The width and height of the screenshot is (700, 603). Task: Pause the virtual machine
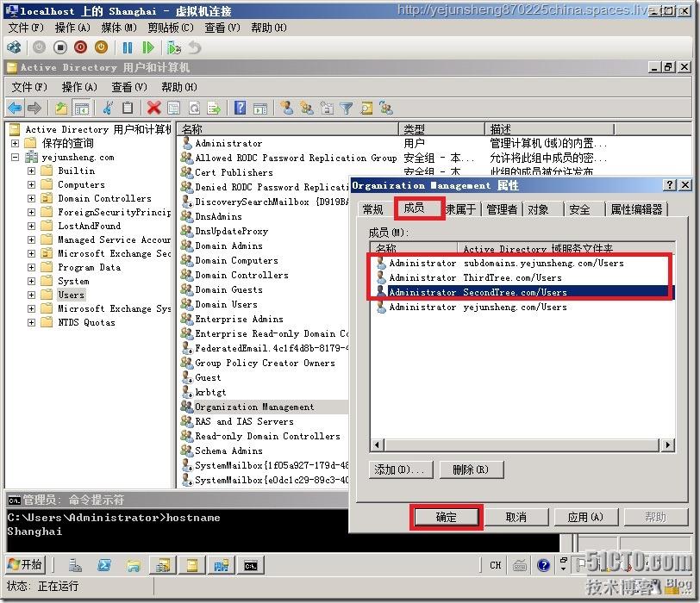coord(128,47)
